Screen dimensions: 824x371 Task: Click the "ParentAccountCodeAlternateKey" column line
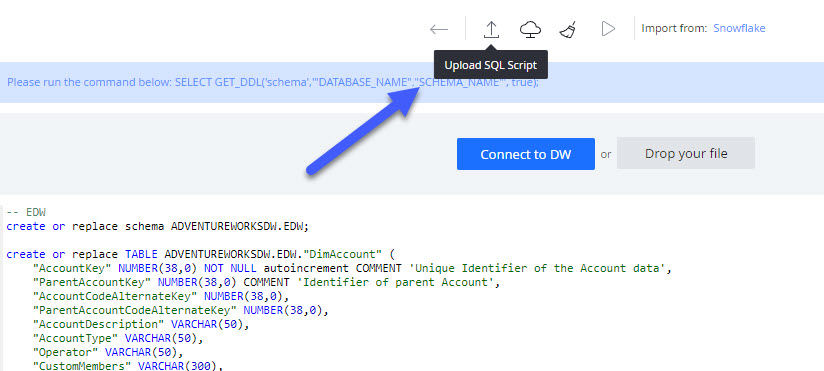(180, 310)
